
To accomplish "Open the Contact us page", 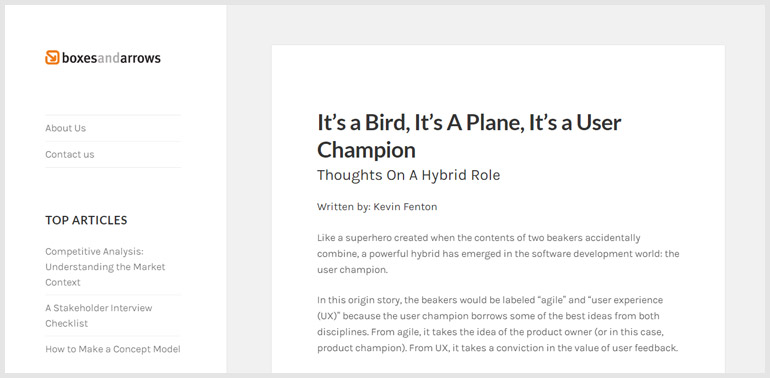I will tap(70, 154).
